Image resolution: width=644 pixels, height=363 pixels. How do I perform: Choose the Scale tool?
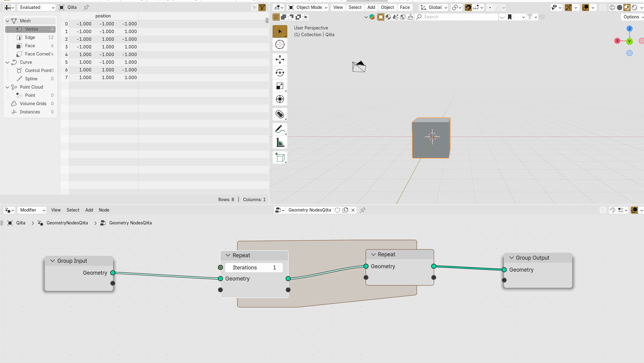(280, 86)
